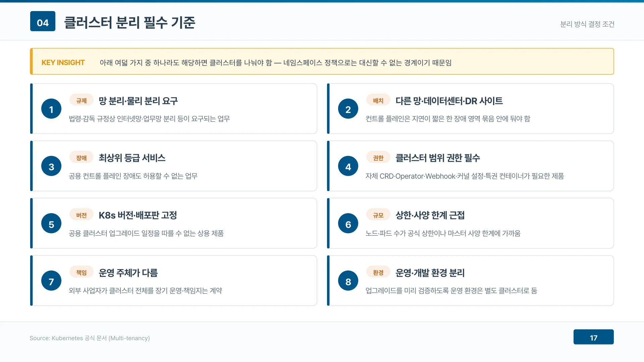Viewport: 644px width, 362px height.
Task: Click the number 4 circle badge
Action: click(x=348, y=166)
